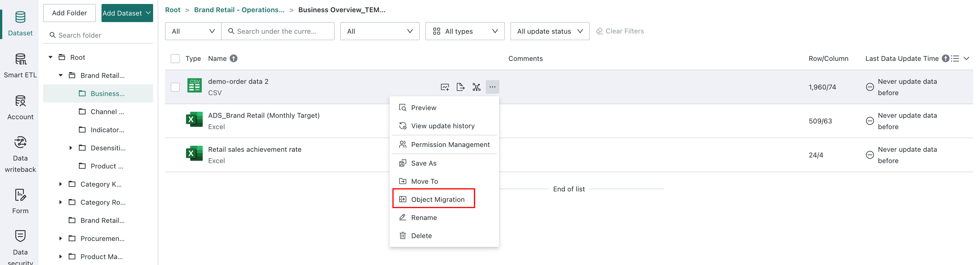
Task: Select Move To from the context menu
Action: point(444,181)
